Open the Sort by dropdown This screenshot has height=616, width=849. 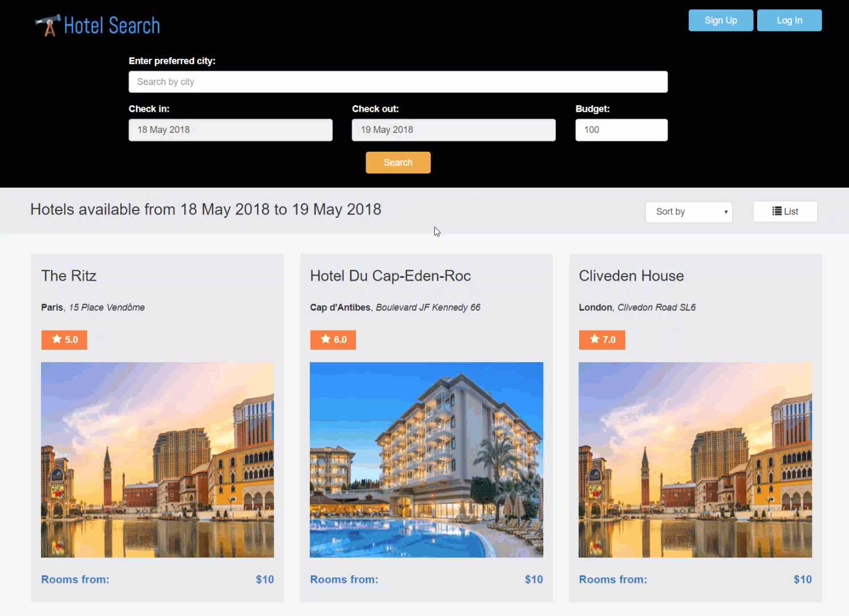tap(689, 212)
